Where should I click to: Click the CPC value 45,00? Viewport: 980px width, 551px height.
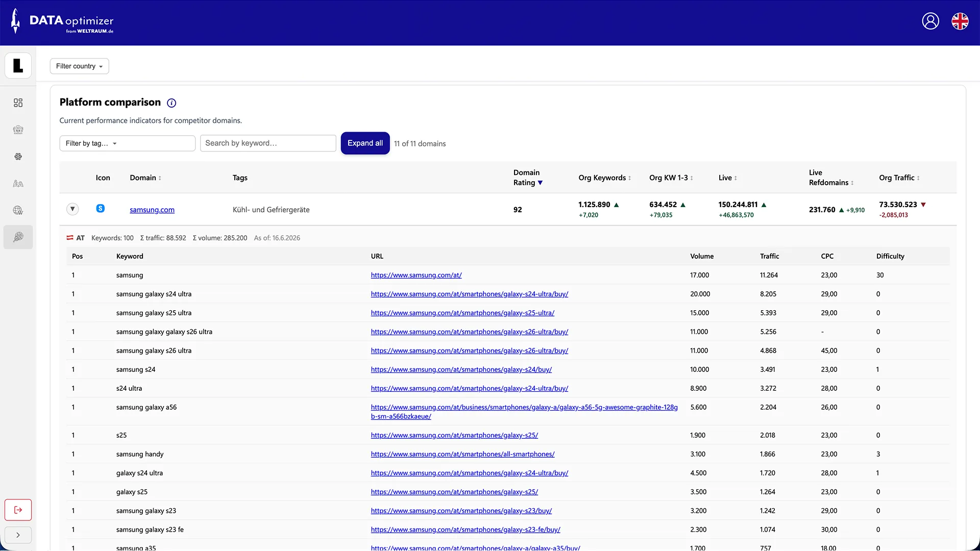coord(829,350)
